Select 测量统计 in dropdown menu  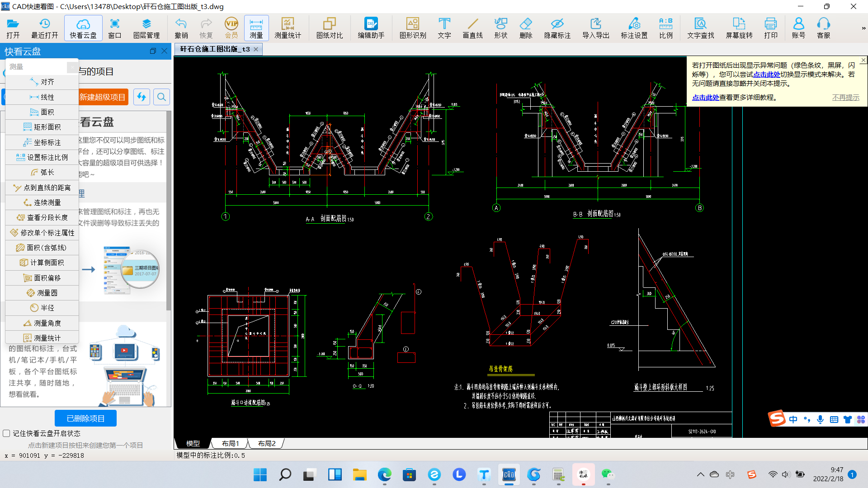point(42,338)
